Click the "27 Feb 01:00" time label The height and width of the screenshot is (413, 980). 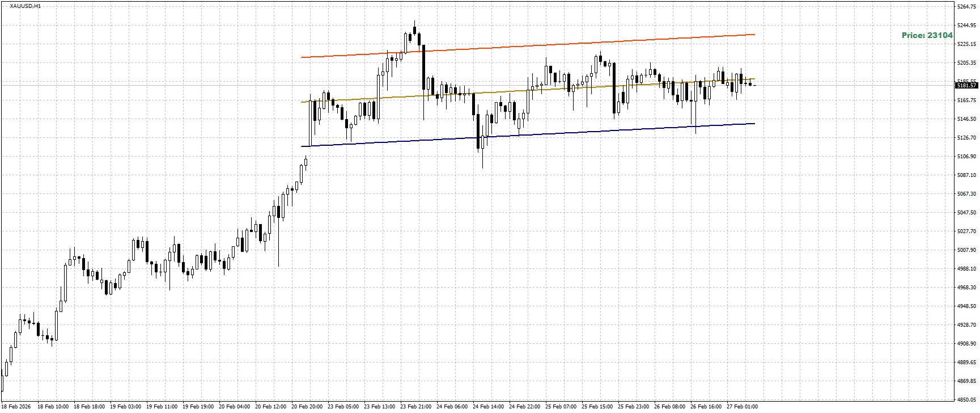tap(742, 407)
